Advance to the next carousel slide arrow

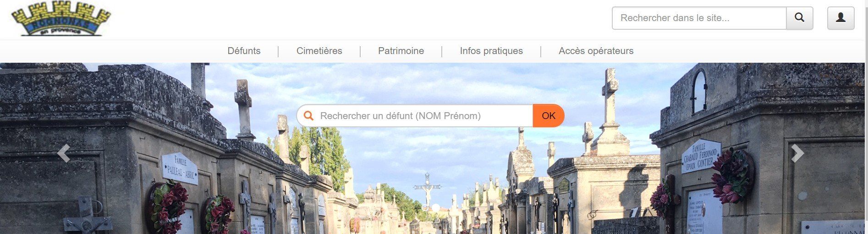click(x=797, y=153)
